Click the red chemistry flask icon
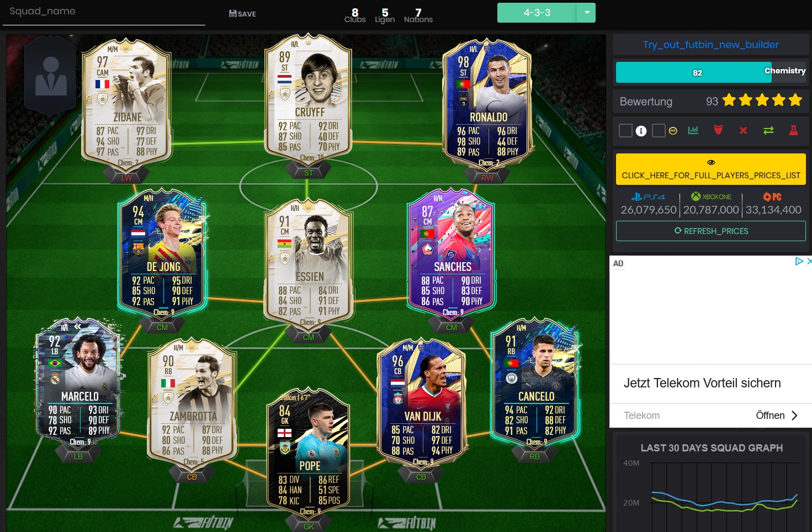 [x=793, y=130]
